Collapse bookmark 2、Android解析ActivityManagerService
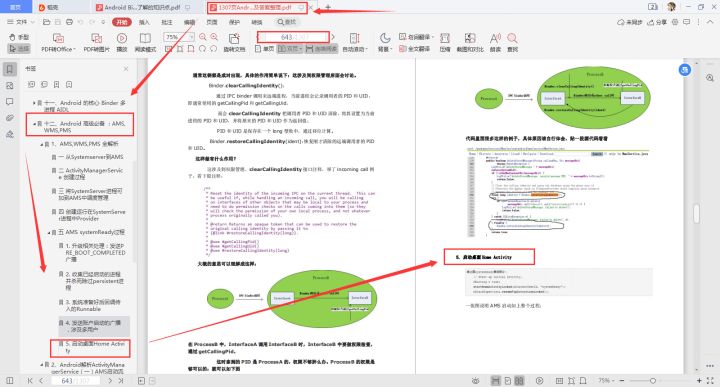The image size is (720, 387). pyautogui.click(x=42, y=365)
